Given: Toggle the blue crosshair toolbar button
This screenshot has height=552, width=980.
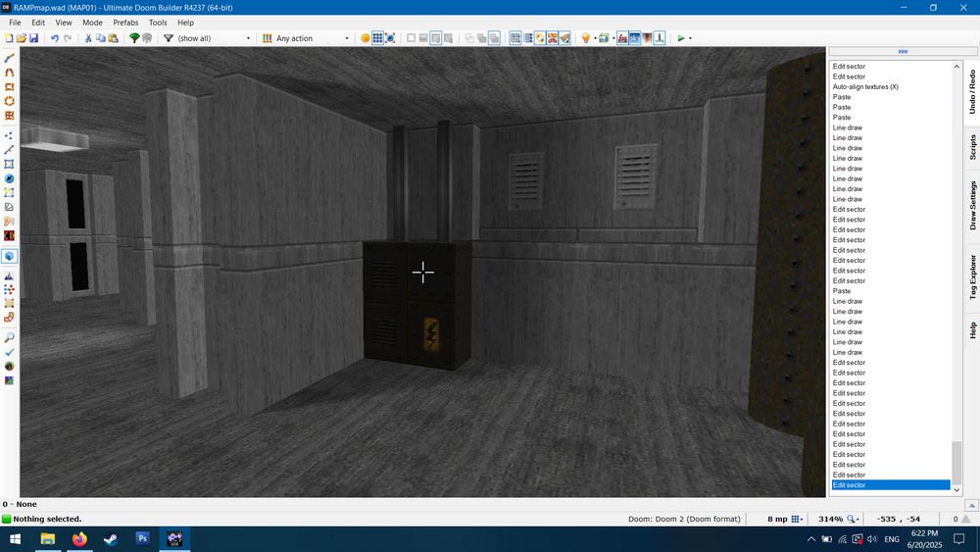Looking at the screenshot, I should [390, 38].
